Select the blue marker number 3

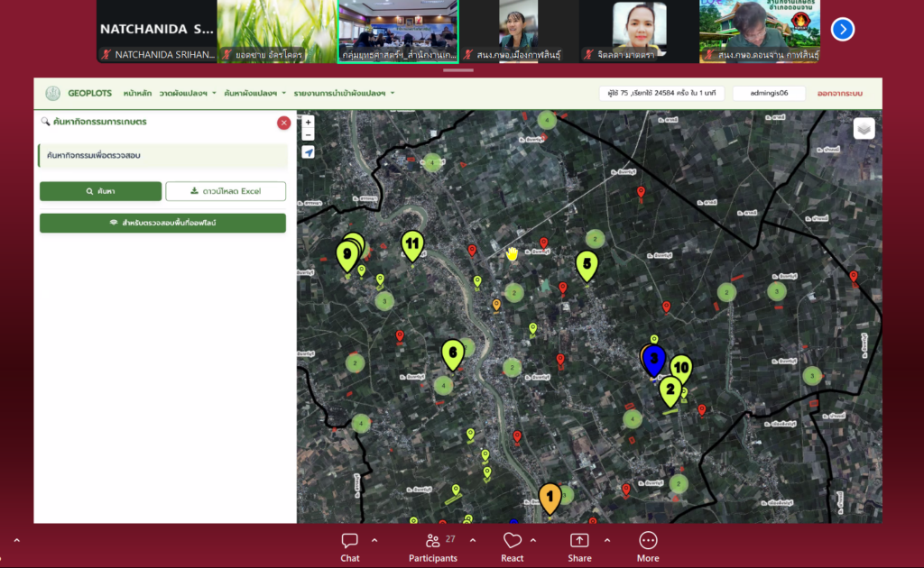pyautogui.click(x=653, y=361)
